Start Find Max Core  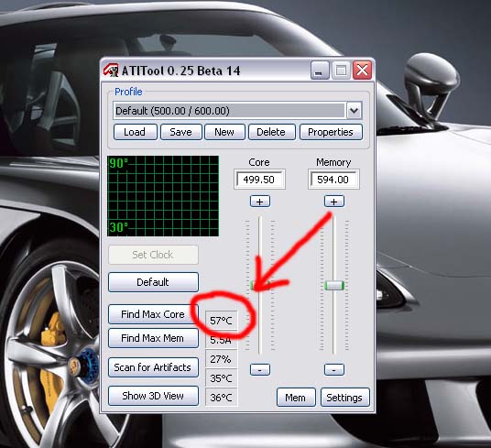click(153, 314)
